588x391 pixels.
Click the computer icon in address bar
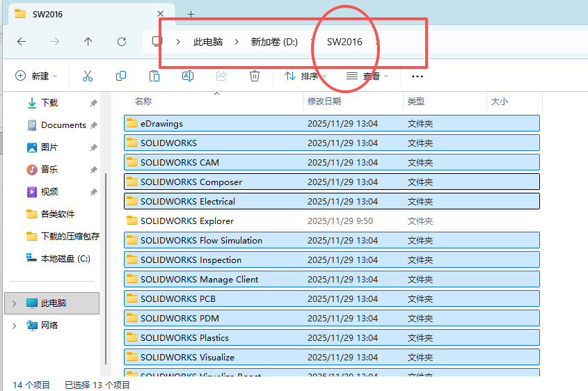pyautogui.click(x=157, y=42)
